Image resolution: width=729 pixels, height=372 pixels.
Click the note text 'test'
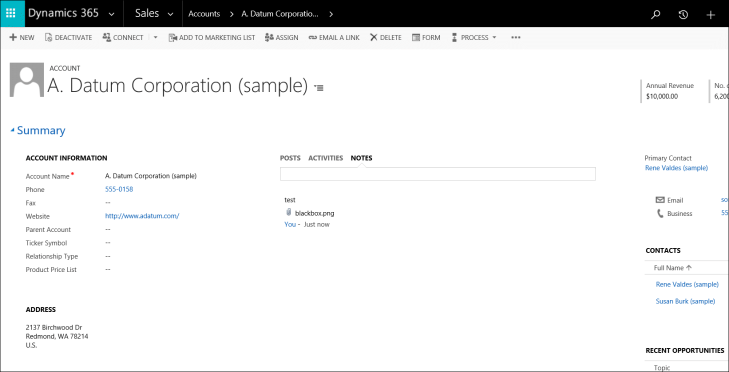click(x=290, y=200)
